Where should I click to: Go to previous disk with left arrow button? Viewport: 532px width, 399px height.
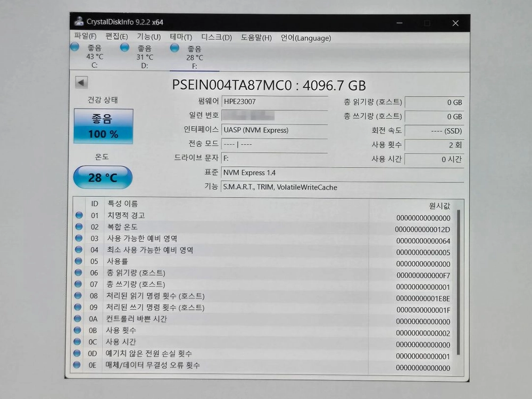point(81,82)
